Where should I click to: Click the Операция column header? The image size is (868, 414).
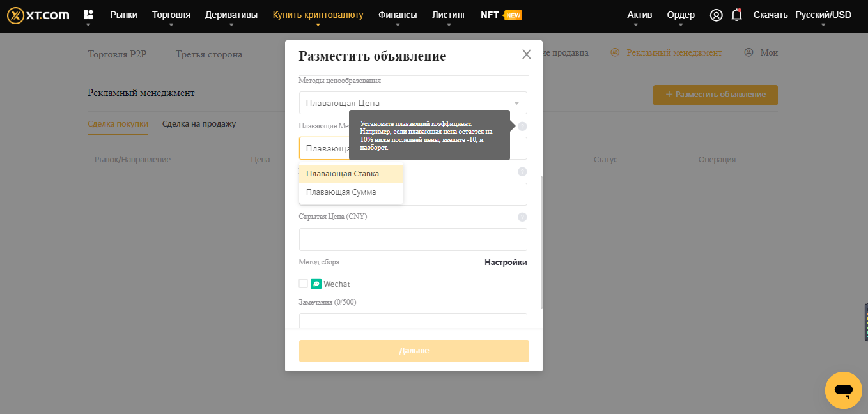[717, 159]
